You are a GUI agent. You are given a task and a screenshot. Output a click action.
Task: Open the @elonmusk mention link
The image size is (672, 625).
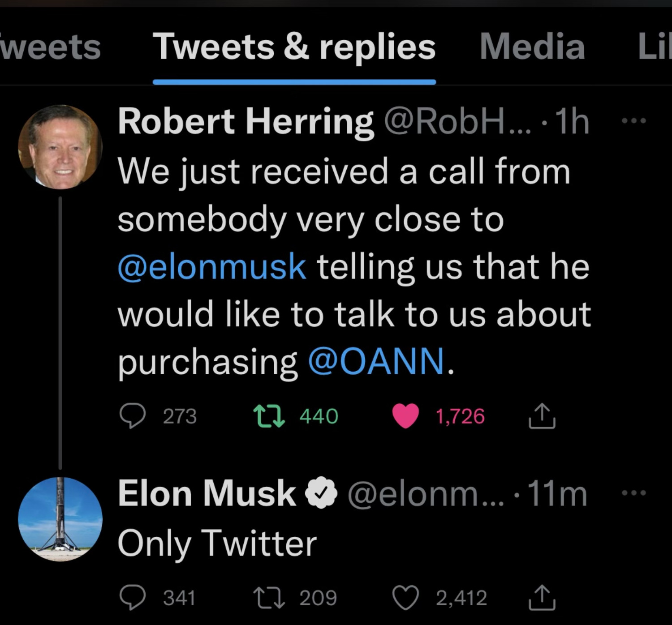212,266
